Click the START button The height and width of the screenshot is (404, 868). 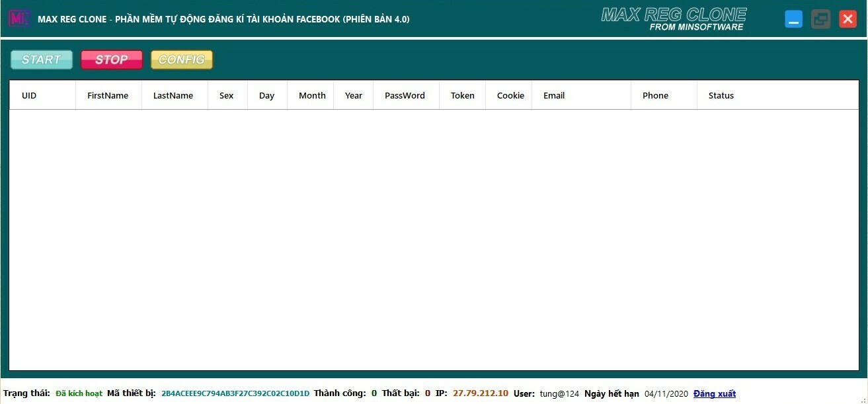pos(42,60)
